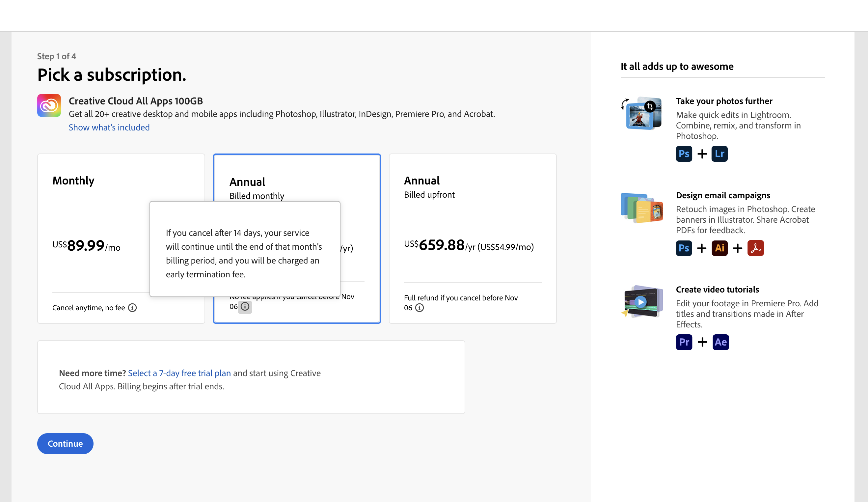Click the Illustrator Ai icon
This screenshot has height=502, width=868.
click(x=719, y=248)
